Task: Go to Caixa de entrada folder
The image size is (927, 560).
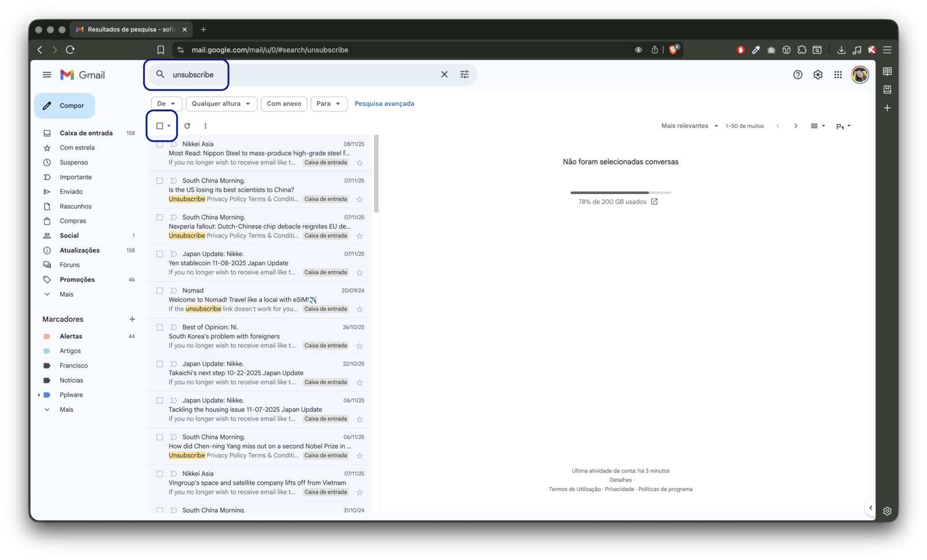Action: point(86,133)
